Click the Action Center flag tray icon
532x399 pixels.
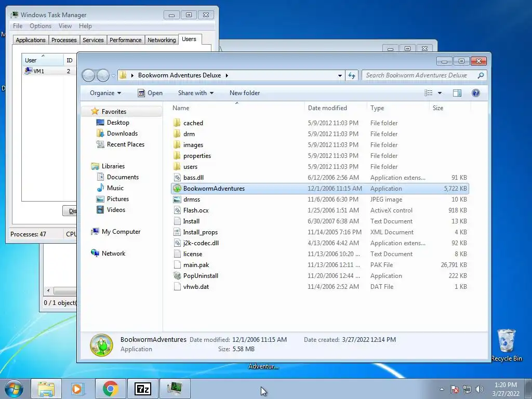click(x=455, y=389)
